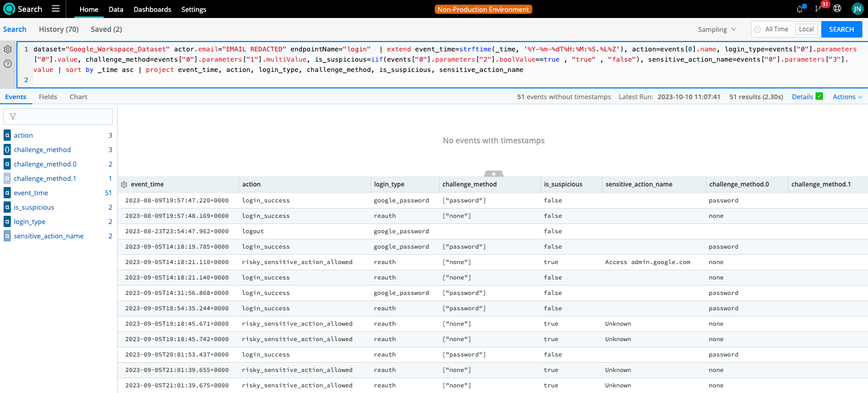The width and height of the screenshot is (868, 393).
Task: Open the Details link
Action: [x=802, y=97]
